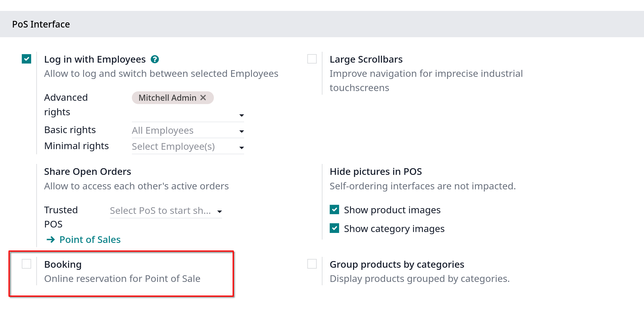Expand the Trusted POS dropdown
The height and width of the screenshot is (314, 644).
(x=220, y=211)
